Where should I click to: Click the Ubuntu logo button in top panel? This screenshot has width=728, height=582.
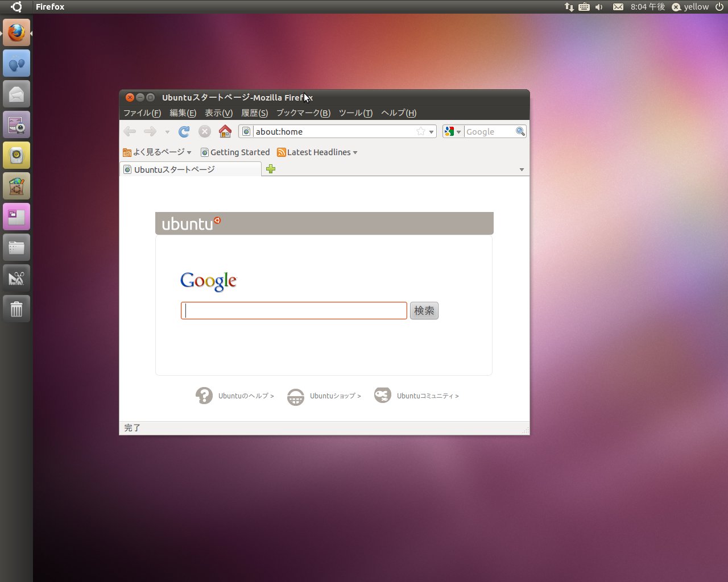tap(16, 7)
